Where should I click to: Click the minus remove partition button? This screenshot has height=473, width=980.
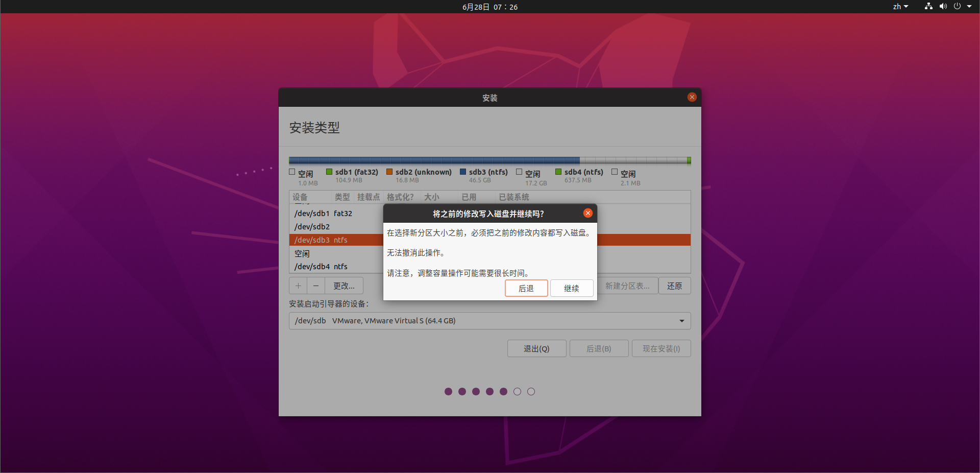[316, 286]
